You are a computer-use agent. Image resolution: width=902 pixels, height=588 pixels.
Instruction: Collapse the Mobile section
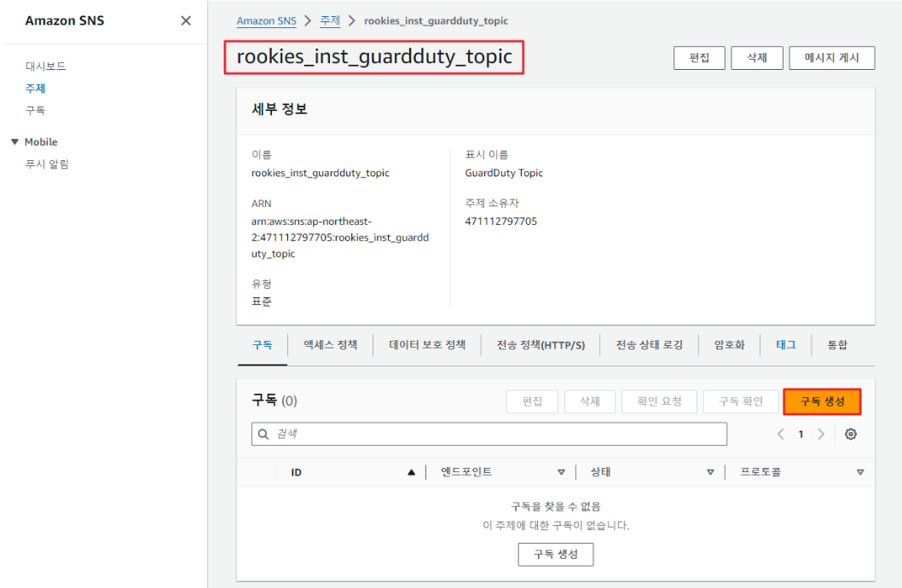coord(15,141)
